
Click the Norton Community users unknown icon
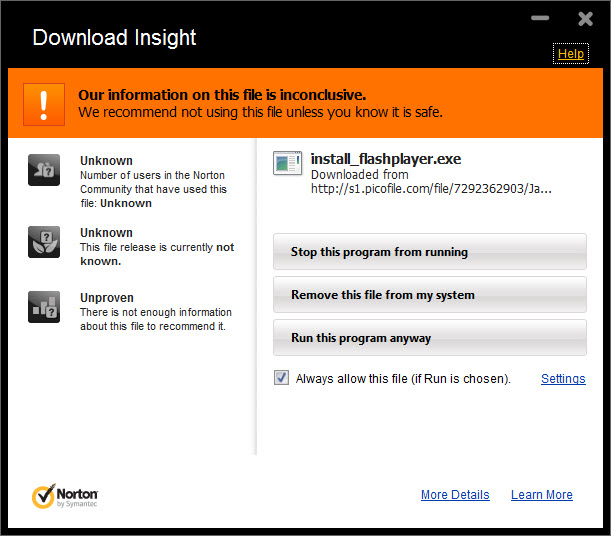tap(44, 170)
